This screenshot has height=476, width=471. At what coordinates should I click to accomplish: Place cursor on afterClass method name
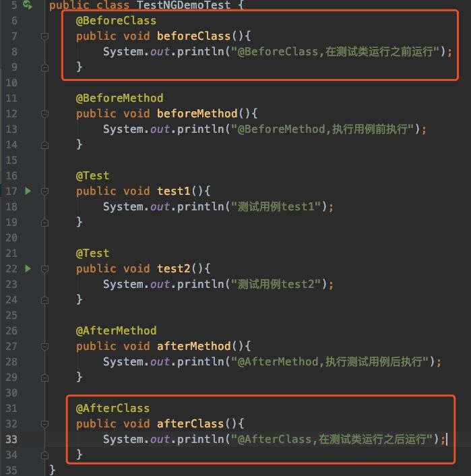click(190, 424)
